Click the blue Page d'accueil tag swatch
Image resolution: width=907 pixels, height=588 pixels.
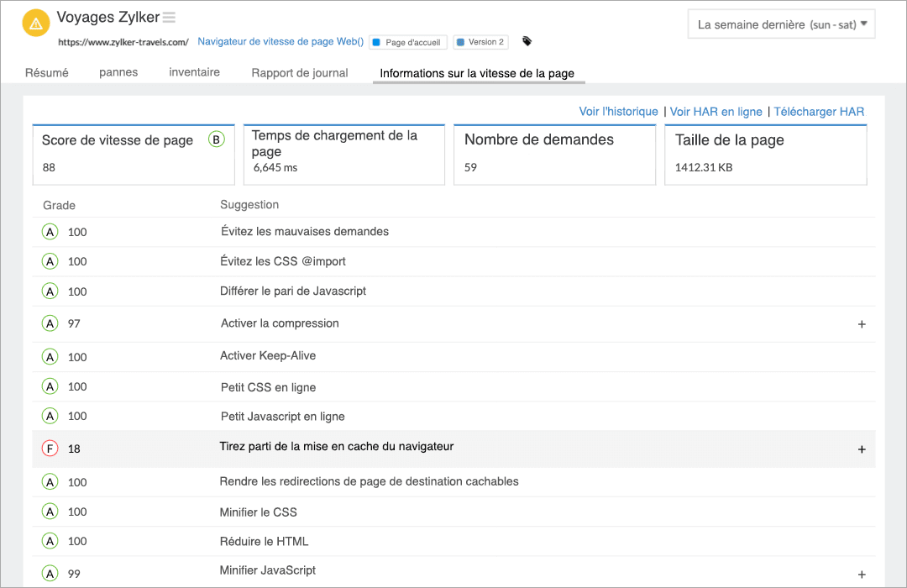(x=376, y=42)
